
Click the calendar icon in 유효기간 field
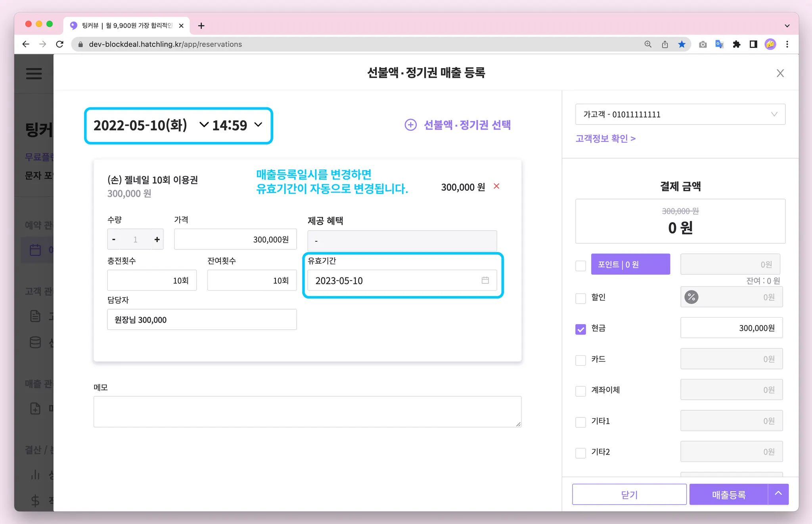click(485, 280)
